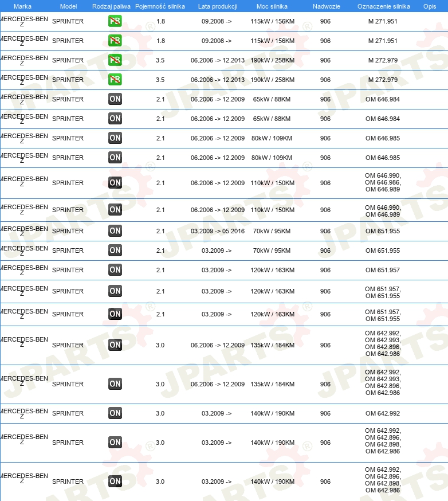Image resolution: width=448 pixels, height=501 pixels.
Task: Click SPRINTER in the OM 651.957-only row
Action: (x=68, y=270)
